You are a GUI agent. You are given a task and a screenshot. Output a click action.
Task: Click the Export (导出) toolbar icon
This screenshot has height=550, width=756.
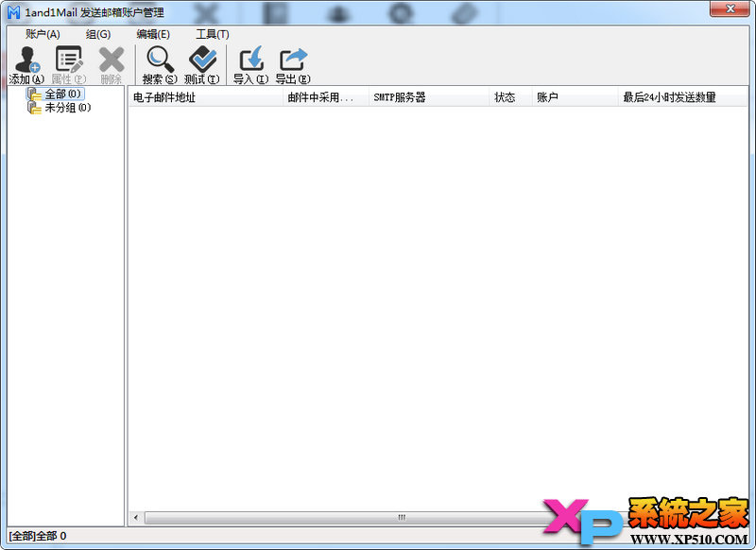click(x=293, y=65)
